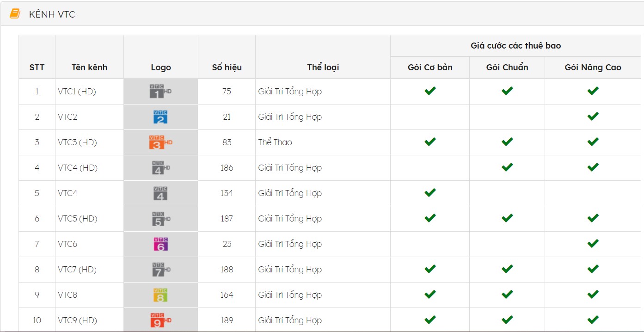Click the Giá cước các thuê bao header
Screen dimensions: 644x332
click(515, 46)
